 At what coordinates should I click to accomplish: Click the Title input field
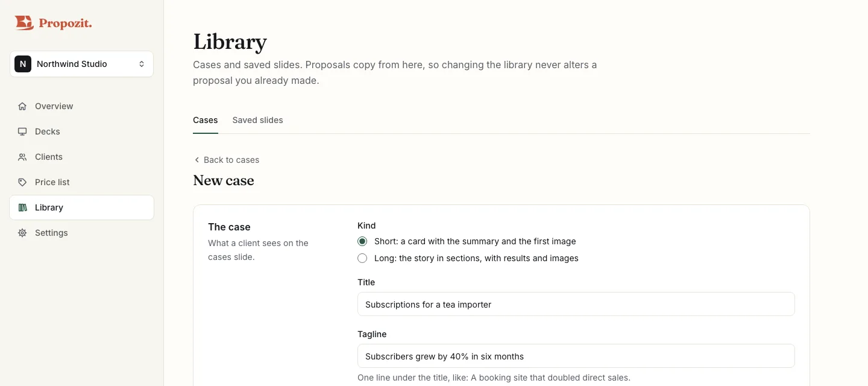576,304
